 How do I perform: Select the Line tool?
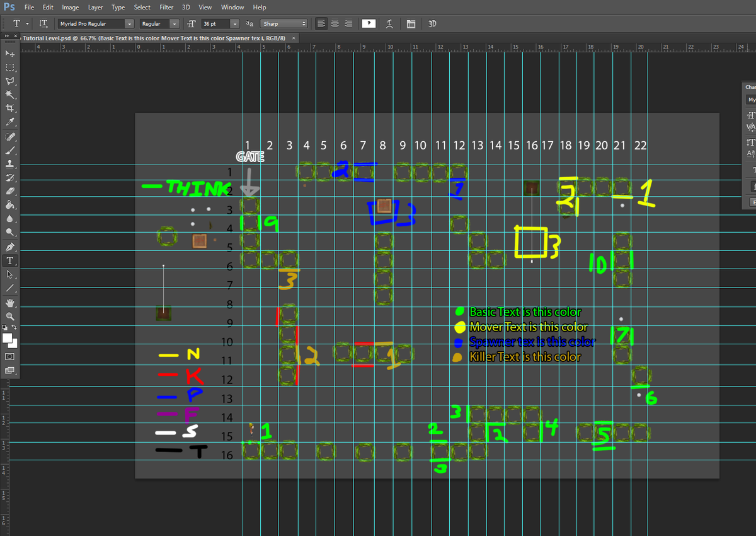pyautogui.click(x=9, y=288)
